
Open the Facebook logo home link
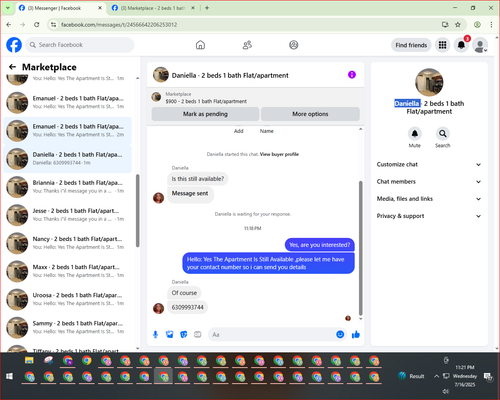pos(14,45)
